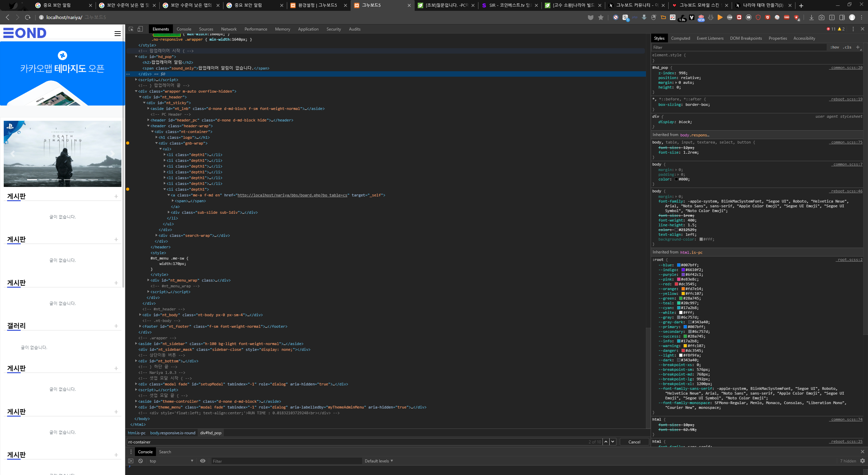Clear the console with the ban icon

pos(140,461)
